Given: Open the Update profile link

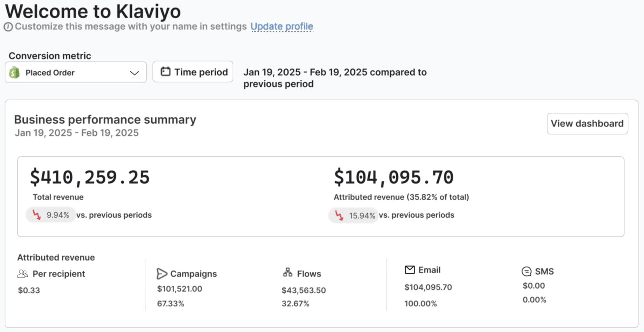Looking at the screenshot, I should tap(282, 26).
